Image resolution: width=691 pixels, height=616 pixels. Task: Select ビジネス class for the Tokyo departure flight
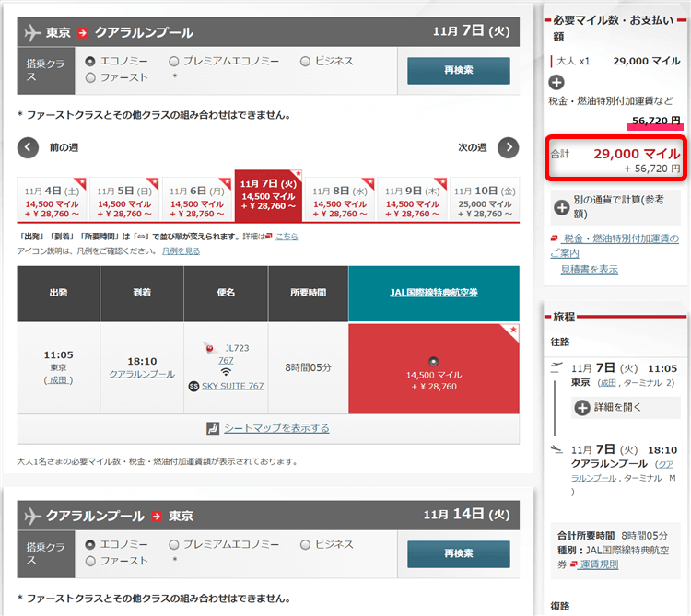[306, 62]
